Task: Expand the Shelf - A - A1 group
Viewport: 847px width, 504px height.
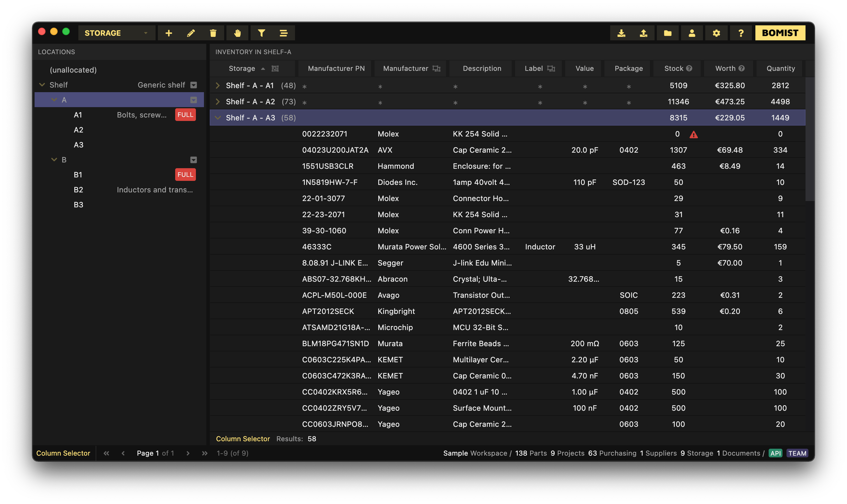Action: click(x=218, y=85)
